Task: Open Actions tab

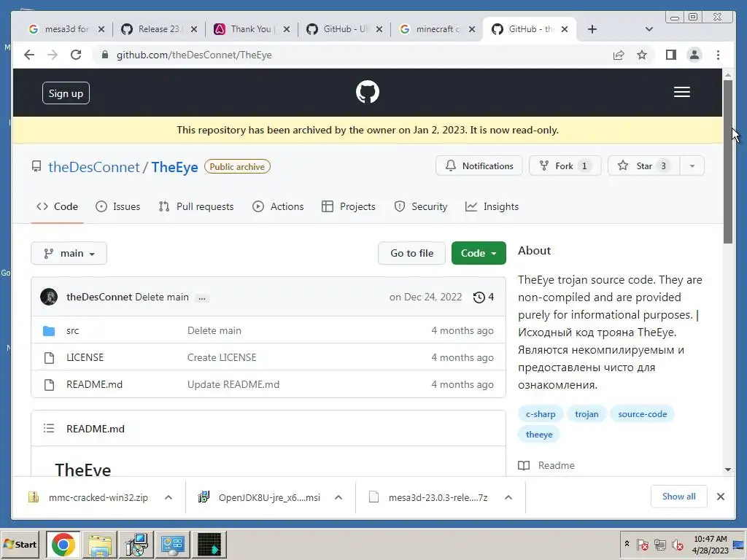Action: tap(278, 206)
